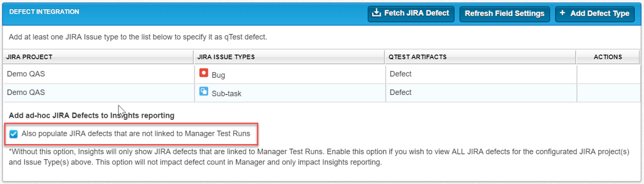Click the 'Also populate JIRA defects' label text
Viewport: 644px width, 184px height.
(136, 134)
